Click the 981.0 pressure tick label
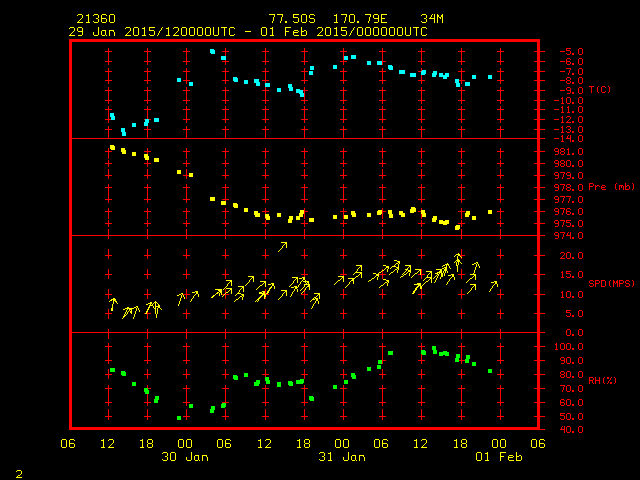This screenshot has height=480, width=640. (569, 151)
